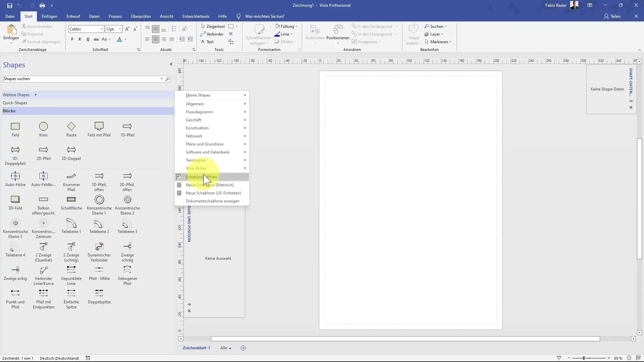Expand Weitere Shapes arrow

[x=36, y=95]
